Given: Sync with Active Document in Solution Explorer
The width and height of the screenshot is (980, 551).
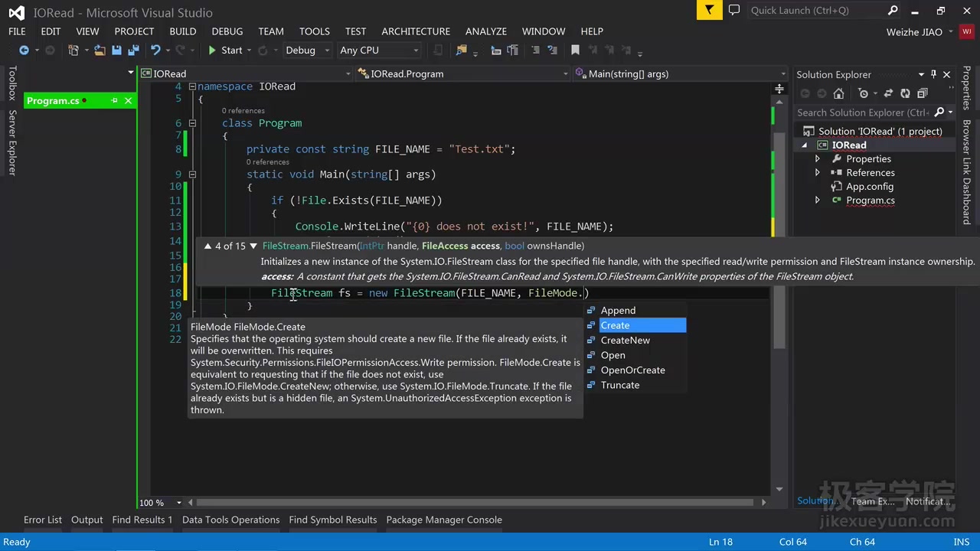Looking at the screenshot, I should (888, 93).
